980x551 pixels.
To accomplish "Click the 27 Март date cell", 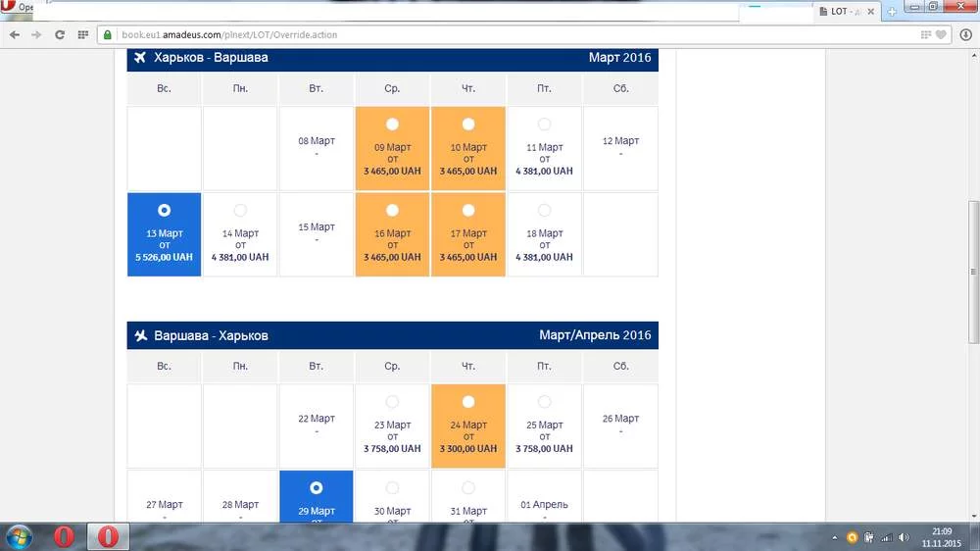I will (165, 497).
